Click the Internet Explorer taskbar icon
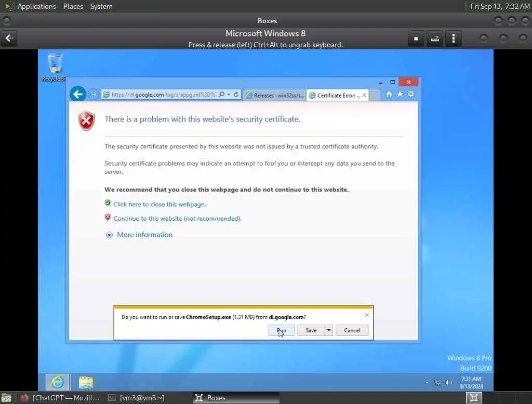The image size is (532, 404). (x=58, y=382)
